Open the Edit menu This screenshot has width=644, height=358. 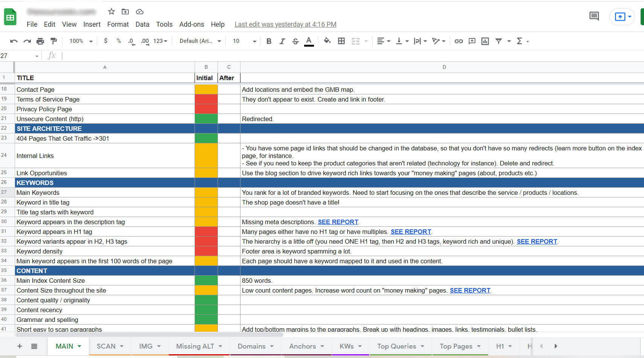tap(50, 24)
